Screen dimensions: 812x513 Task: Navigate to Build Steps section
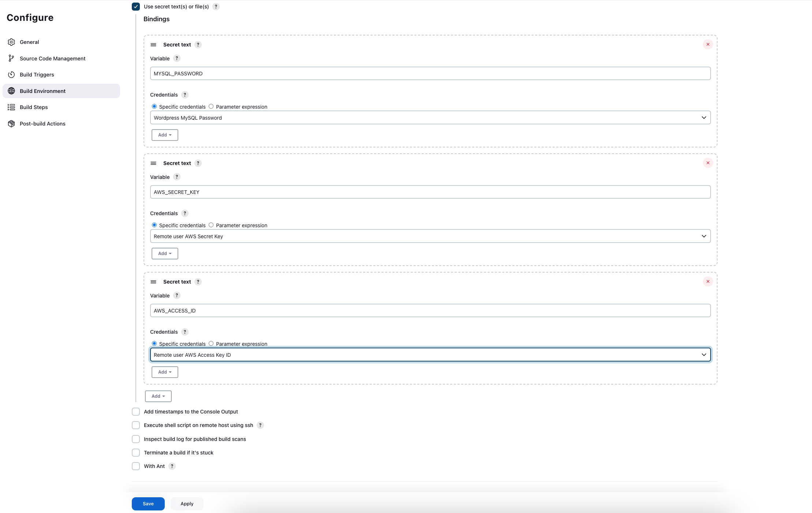[34, 107]
